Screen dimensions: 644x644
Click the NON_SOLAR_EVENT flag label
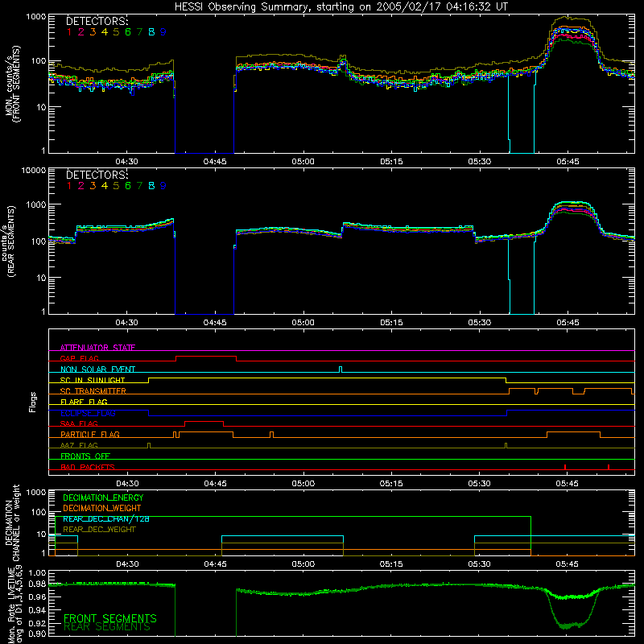[97, 369]
